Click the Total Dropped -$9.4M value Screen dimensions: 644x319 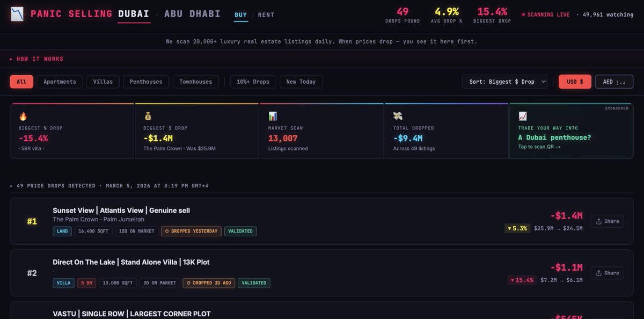408,138
